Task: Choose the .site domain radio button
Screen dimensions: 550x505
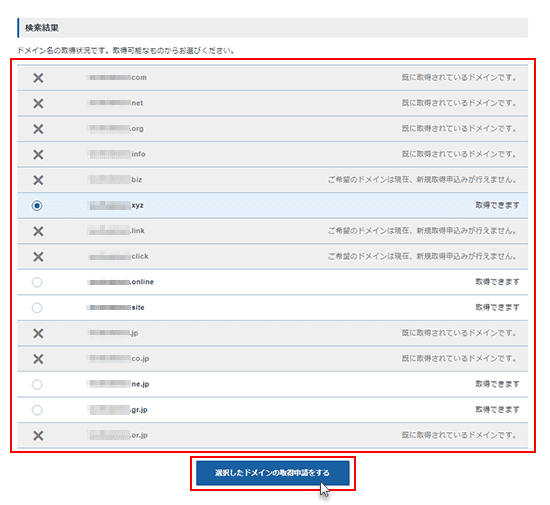Action: 37,308
